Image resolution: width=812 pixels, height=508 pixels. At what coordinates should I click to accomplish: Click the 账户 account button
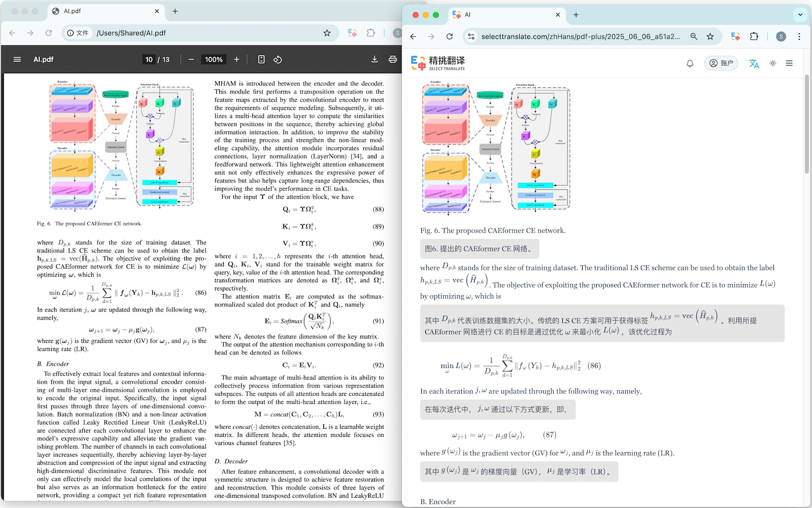pyautogui.click(x=721, y=63)
